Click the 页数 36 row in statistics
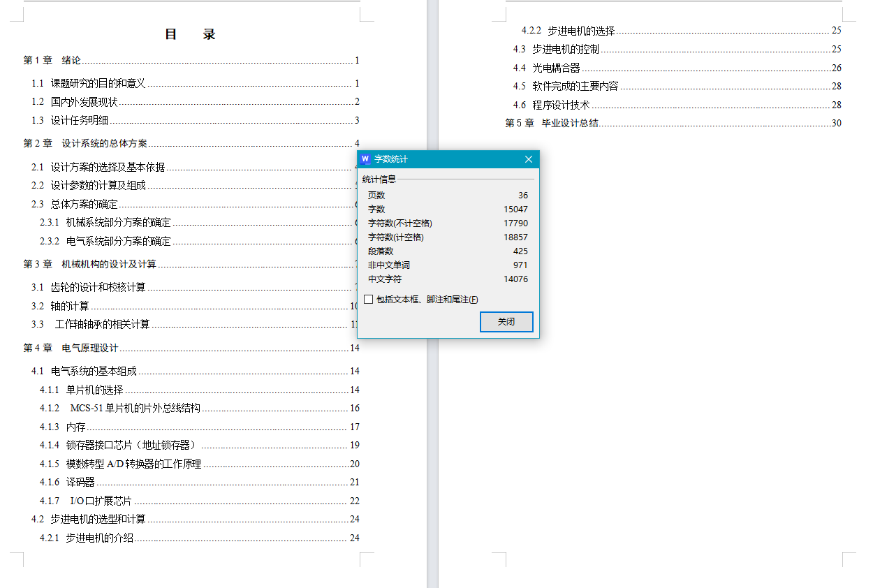Viewport: 873px width, 588px height. [x=448, y=196]
